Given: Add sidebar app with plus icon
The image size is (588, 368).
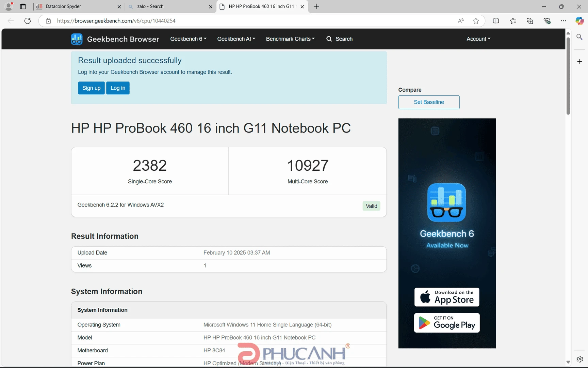Looking at the screenshot, I should (x=579, y=61).
